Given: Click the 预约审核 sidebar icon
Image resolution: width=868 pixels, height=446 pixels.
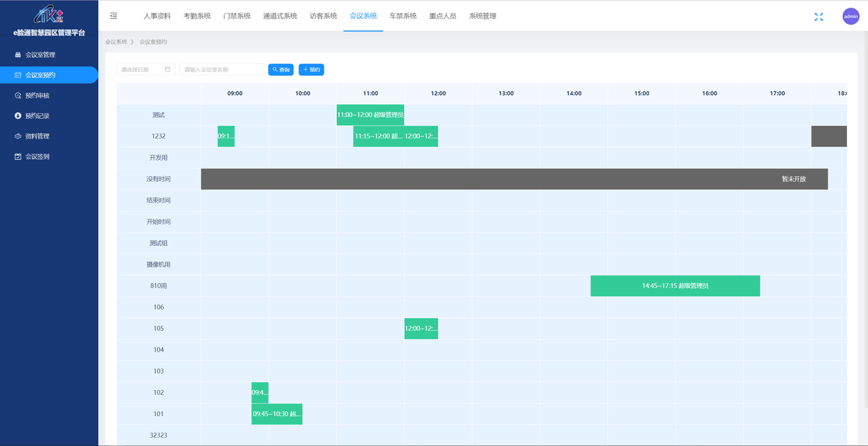Looking at the screenshot, I should [x=18, y=95].
